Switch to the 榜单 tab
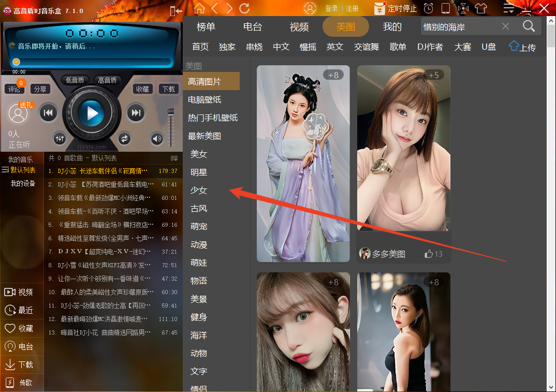This screenshot has height=392, width=556. pos(206,26)
